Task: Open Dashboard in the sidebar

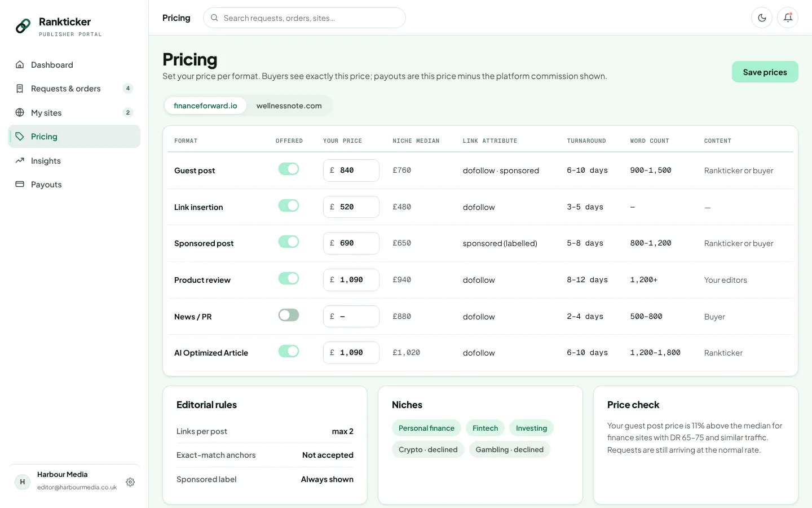Action: coord(74,65)
